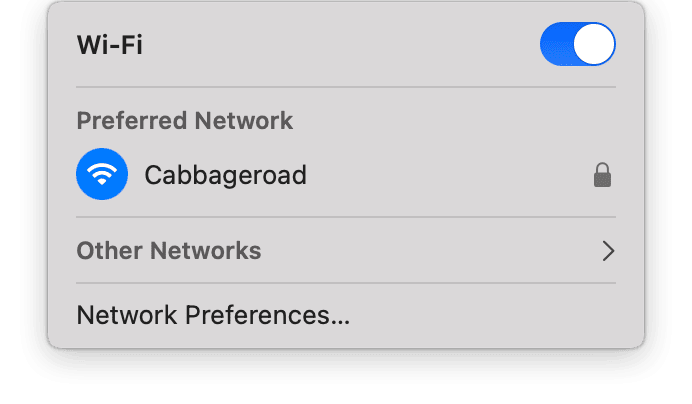The image size is (692, 404).
Task: Click the Other Networks label
Action: (169, 251)
